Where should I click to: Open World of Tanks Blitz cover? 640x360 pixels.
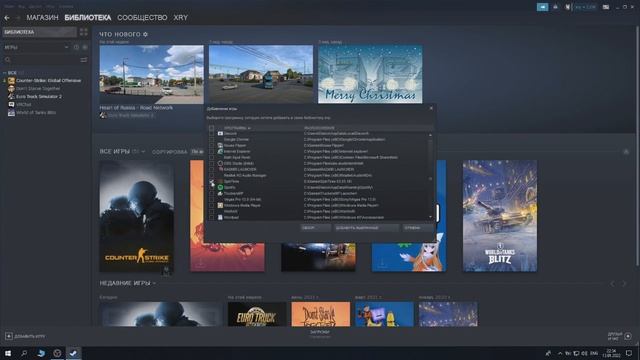[x=500, y=216]
